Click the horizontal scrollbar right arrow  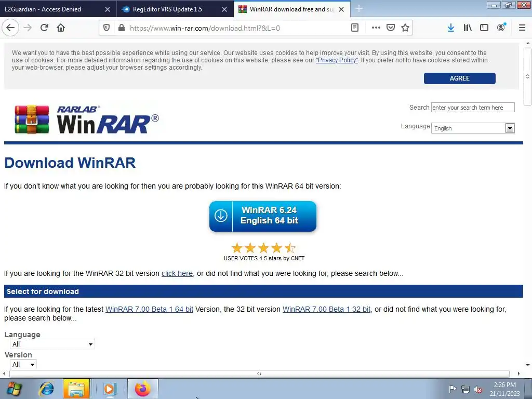click(x=518, y=374)
